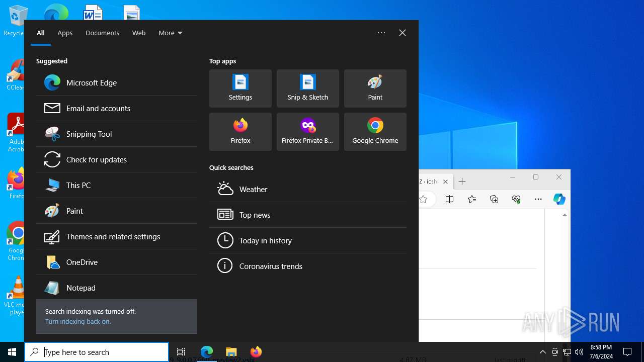Viewport: 644px width, 362px height.
Task: Run Weather quick search
Action: coord(308,189)
